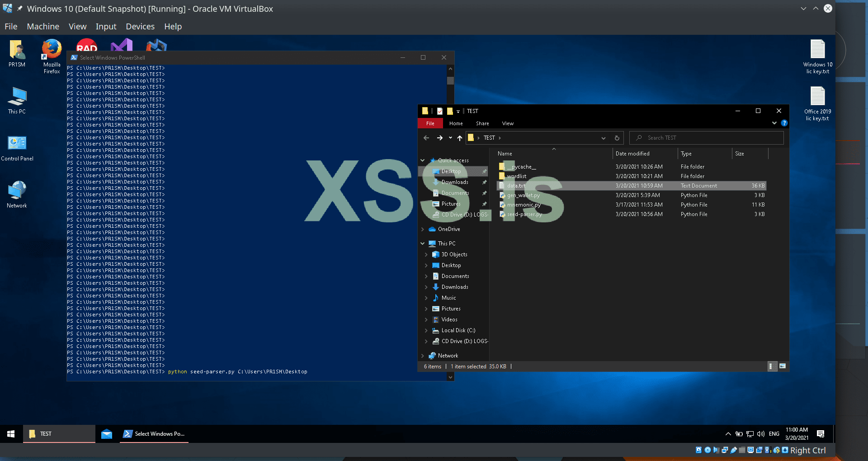The image size is (868, 461).
Task: Open the Devices menu in VirtualBox
Action: [x=140, y=26]
